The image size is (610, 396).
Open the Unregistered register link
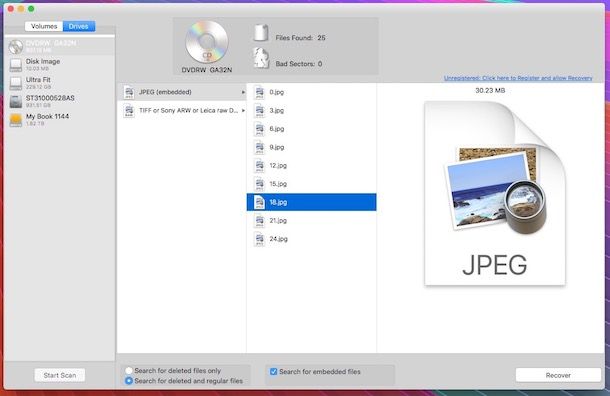[x=518, y=78]
